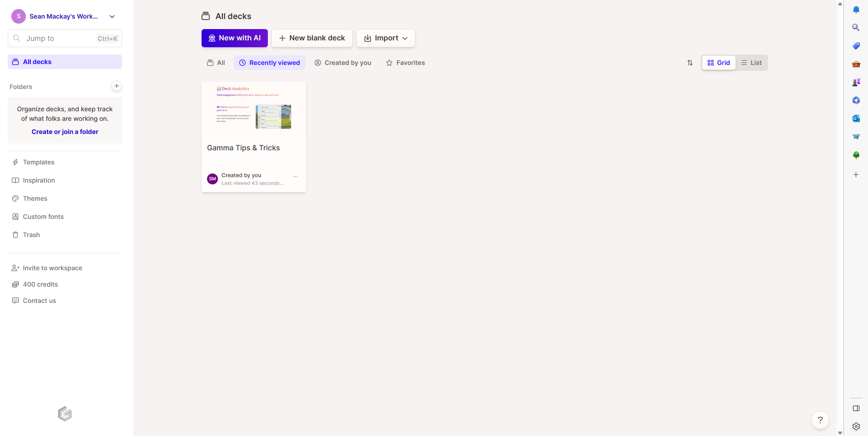Open the green tree sidebar icon
Viewport: 868px width, 436px height.
click(856, 155)
